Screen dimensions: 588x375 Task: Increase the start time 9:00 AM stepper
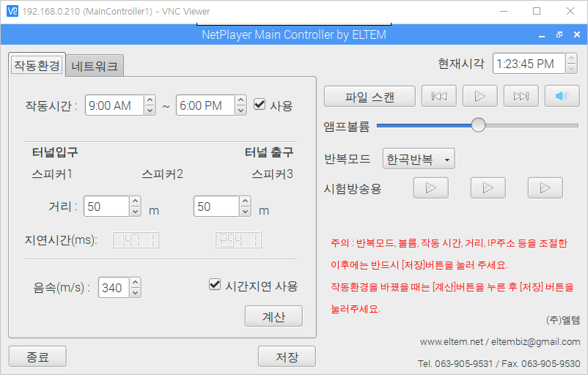[x=150, y=101]
